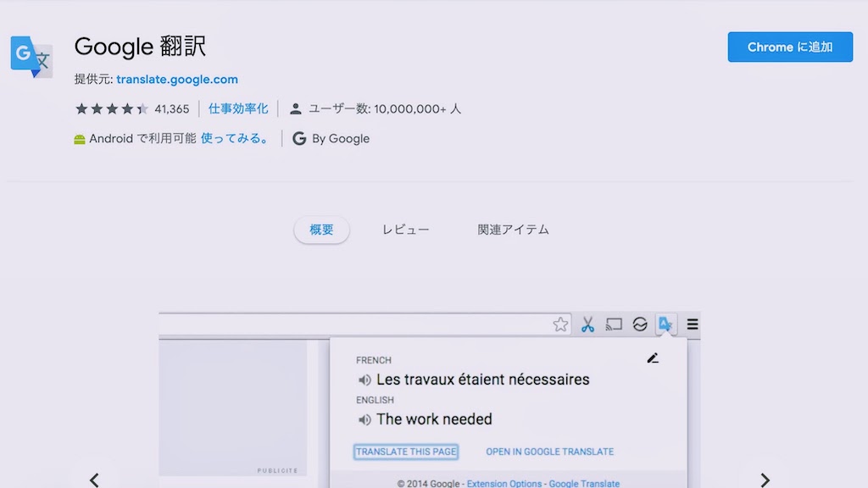
Task: Click the circular sync icon in preview toolbar
Action: [640, 324]
